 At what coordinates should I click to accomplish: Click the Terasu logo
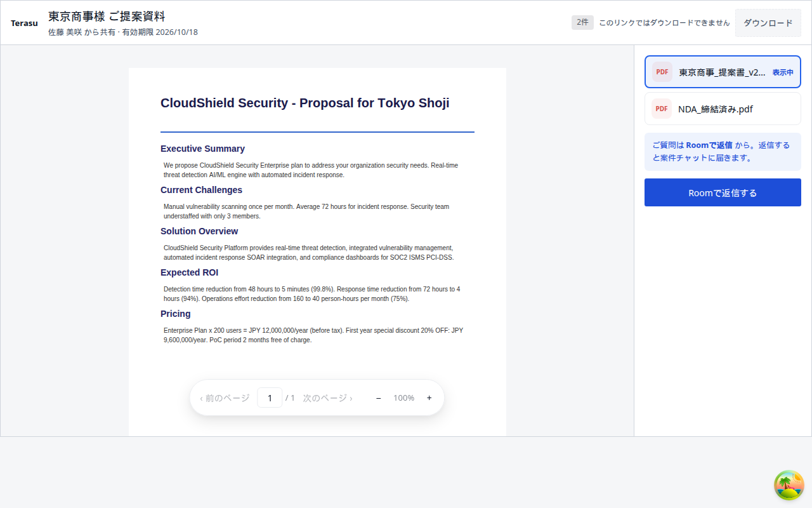pos(24,23)
